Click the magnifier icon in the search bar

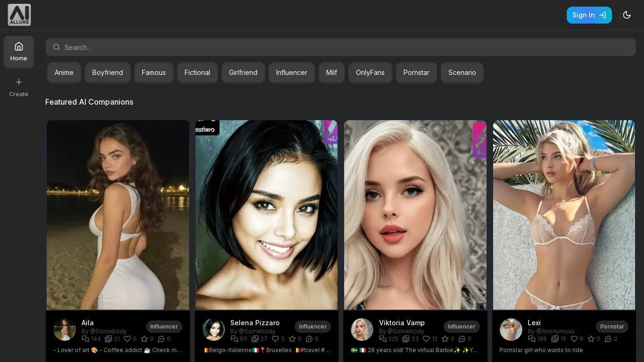(57, 47)
